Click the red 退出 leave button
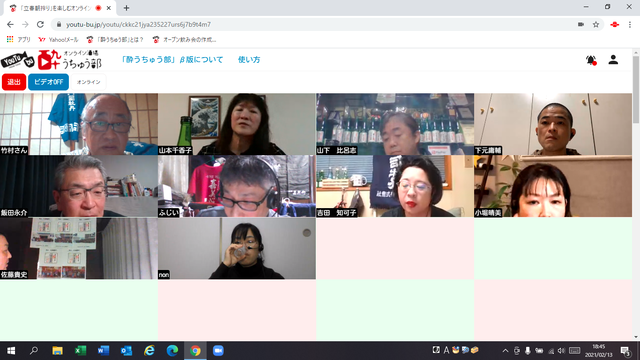 (x=14, y=82)
